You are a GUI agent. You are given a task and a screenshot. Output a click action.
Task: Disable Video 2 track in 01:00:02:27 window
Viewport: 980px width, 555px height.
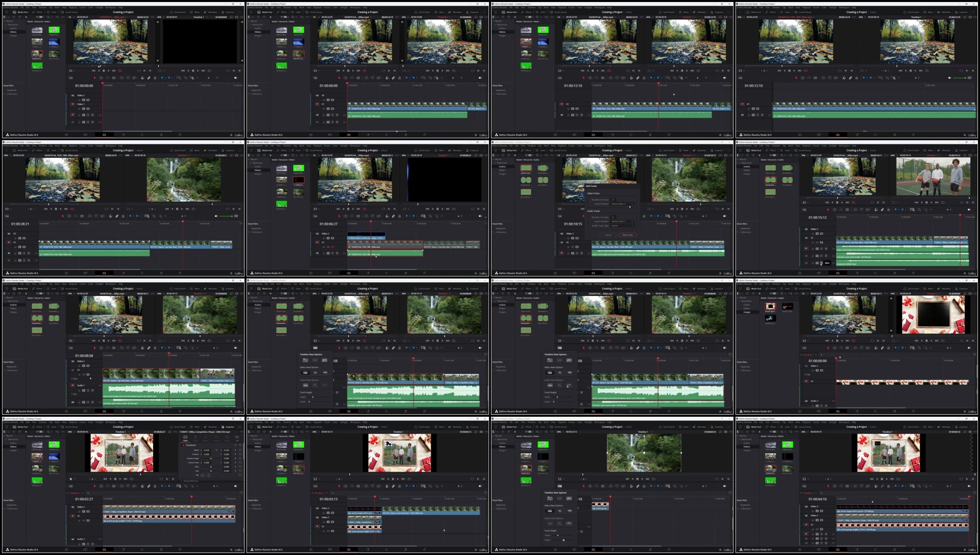tap(88, 511)
